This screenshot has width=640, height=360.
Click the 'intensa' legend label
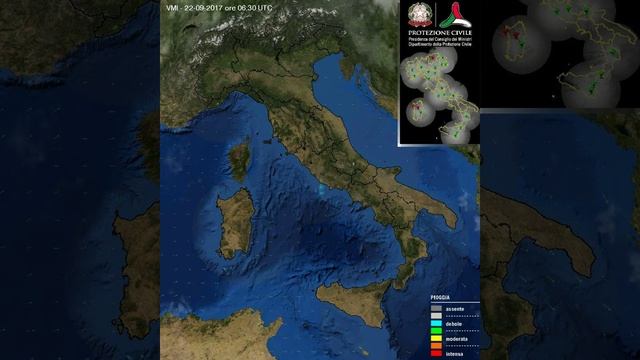(x=455, y=354)
